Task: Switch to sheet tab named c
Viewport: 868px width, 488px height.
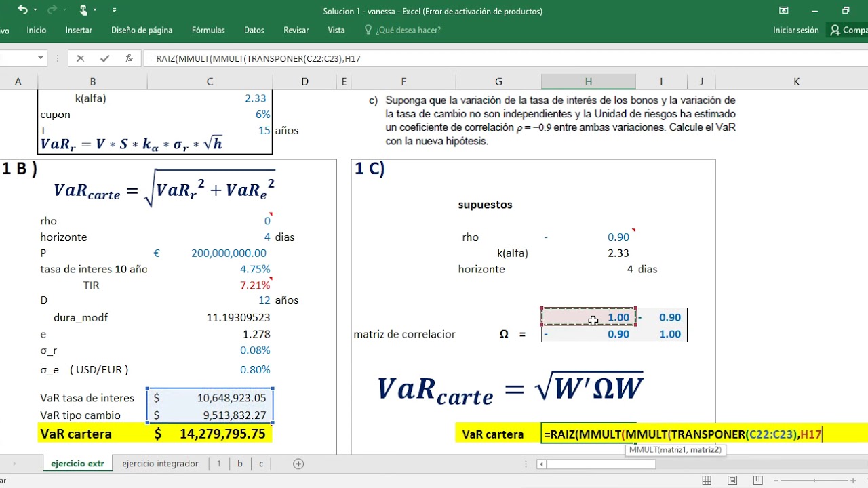Action: pos(260,464)
